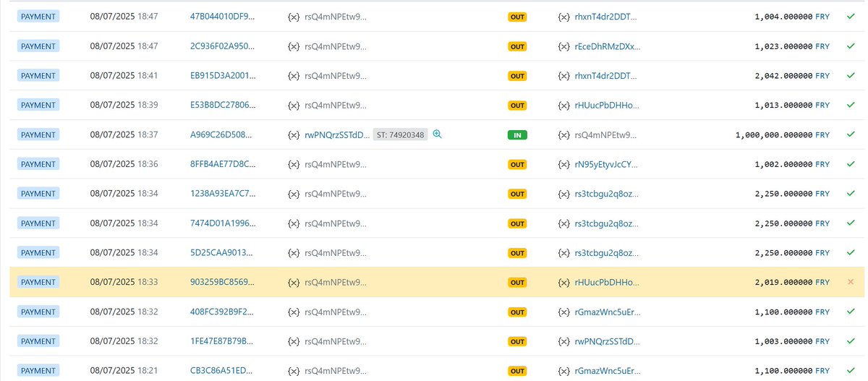Screen dimensions: 868x381
Task: Click the failed X icon in the 903259BC8569 row
Action: [851, 282]
